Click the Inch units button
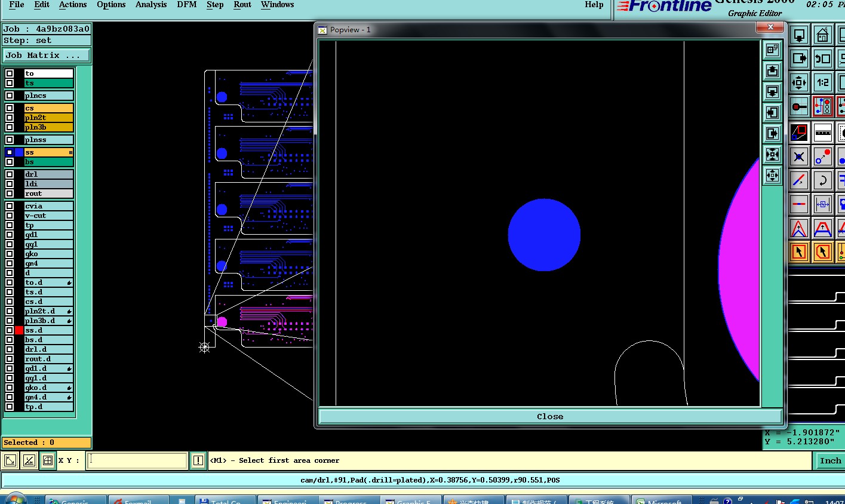Screen dimensions: 845x504 pyautogui.click(x=830, y=460)
